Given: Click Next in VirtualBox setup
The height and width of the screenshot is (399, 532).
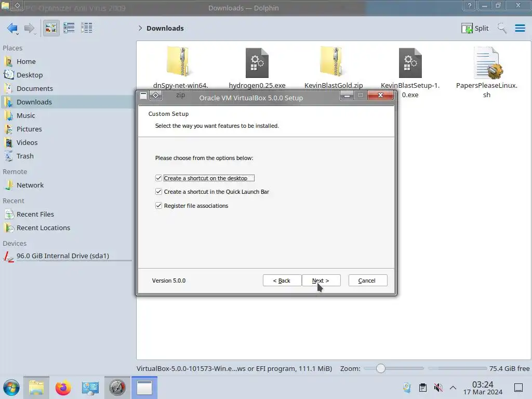Looking at the screenshot, I should (321, 281).
